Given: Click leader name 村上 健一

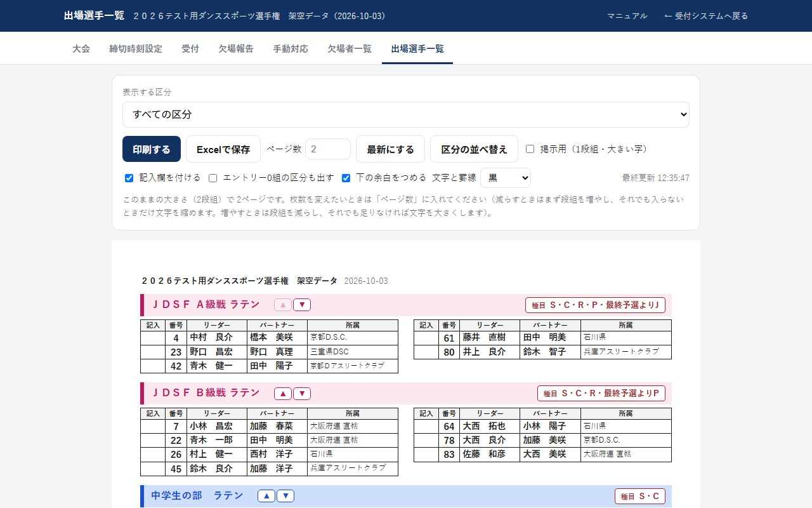Looking at the screenshot, I should [x=211, y=455].
